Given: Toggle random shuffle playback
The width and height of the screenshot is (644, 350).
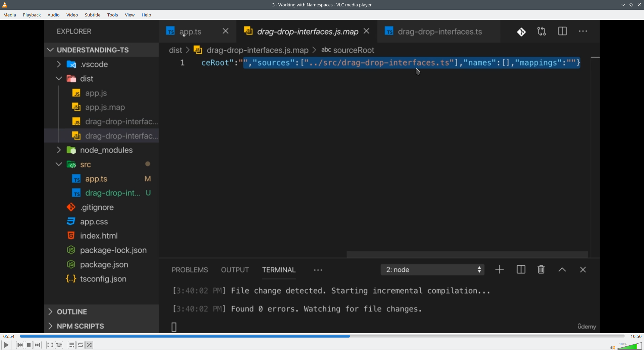Looking at the screenshot, I should tap(90, 345).
